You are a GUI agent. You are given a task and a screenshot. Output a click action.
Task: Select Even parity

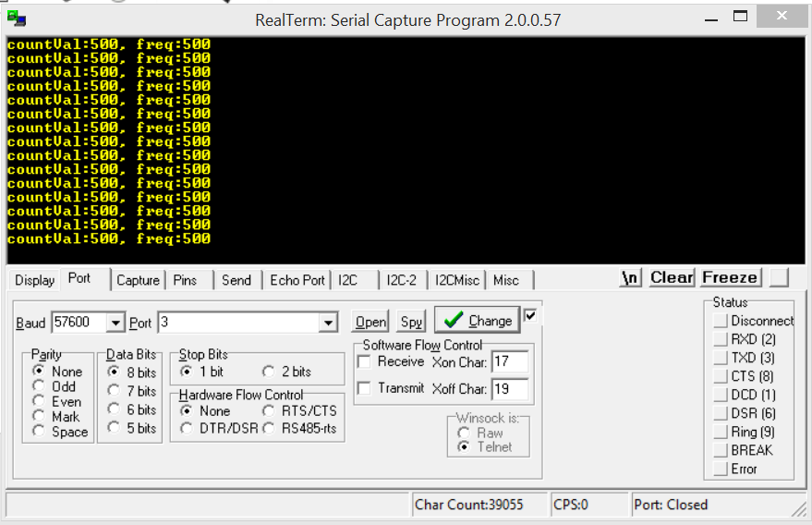pos(57,401)
